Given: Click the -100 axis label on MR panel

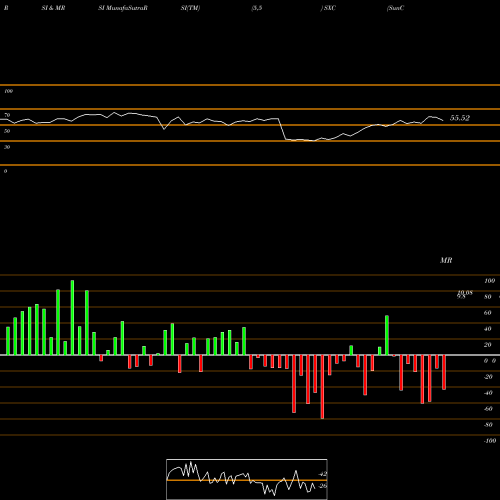Looking at the screenshot, I should click(490, 441).
